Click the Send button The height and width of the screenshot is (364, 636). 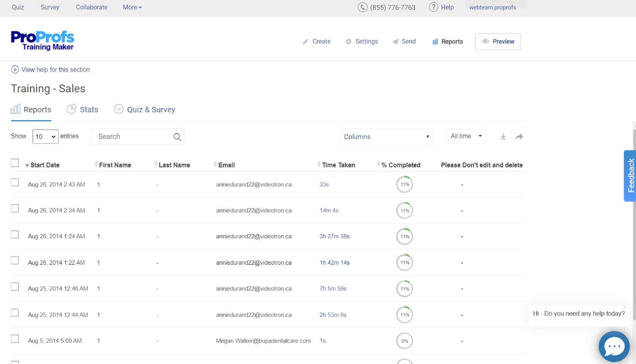pyautogui.click(x=404, y=41)
